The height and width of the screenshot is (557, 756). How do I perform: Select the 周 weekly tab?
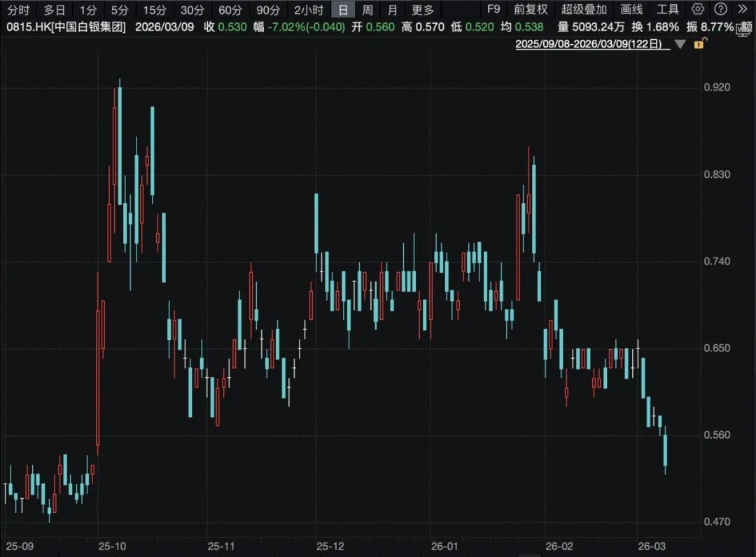(367, 10)
